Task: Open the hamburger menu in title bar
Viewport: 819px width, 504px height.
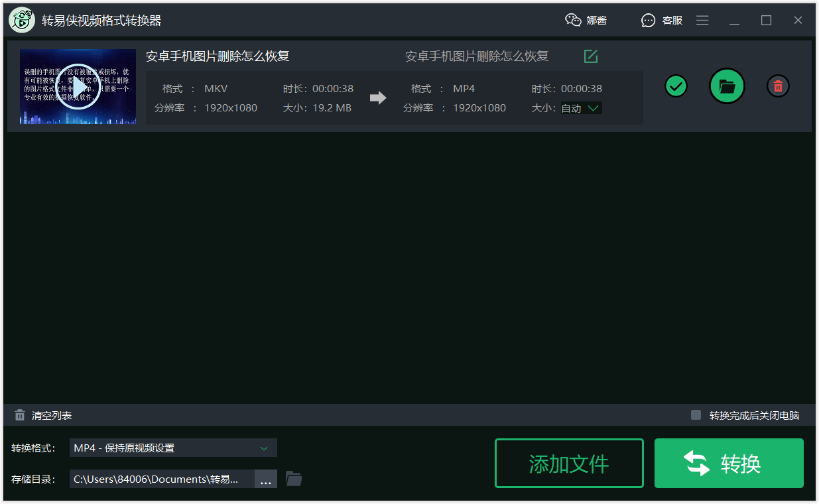Action: 702,20
